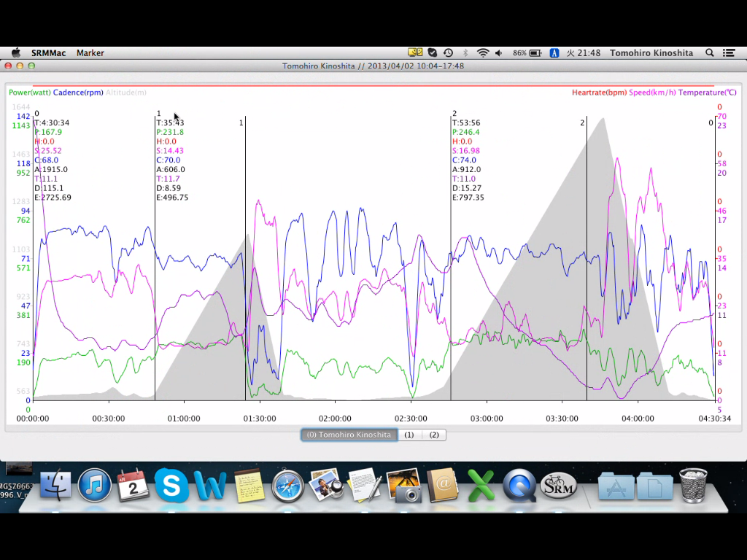Select the (0) Tomohiro Kinoshita segment button

point(349,435)
